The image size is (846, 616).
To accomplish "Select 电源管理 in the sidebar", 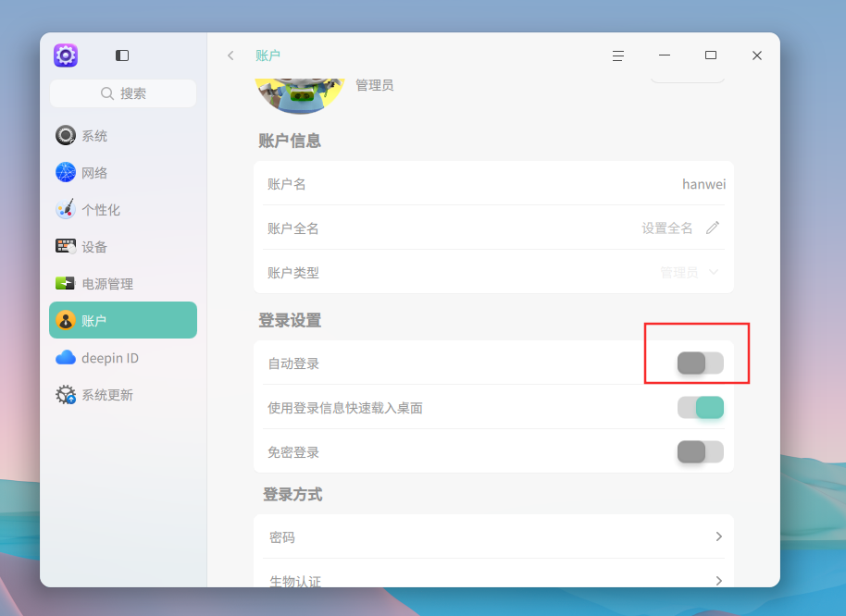I will pos(123,283).
